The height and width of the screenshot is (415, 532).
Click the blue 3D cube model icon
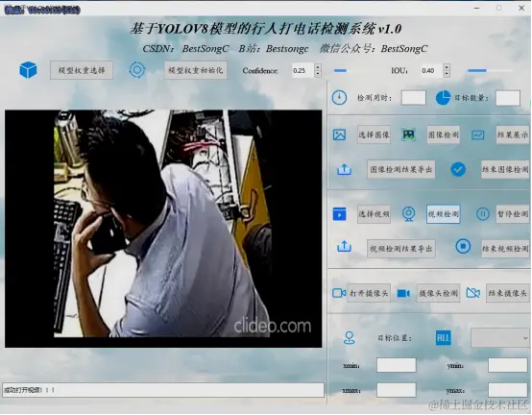coord(28,70)
